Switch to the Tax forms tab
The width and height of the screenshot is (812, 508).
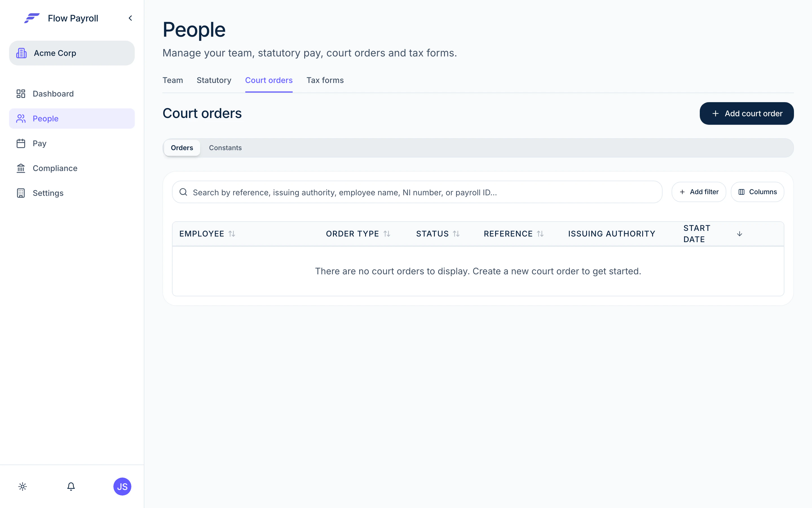click(x=325, y=80)
